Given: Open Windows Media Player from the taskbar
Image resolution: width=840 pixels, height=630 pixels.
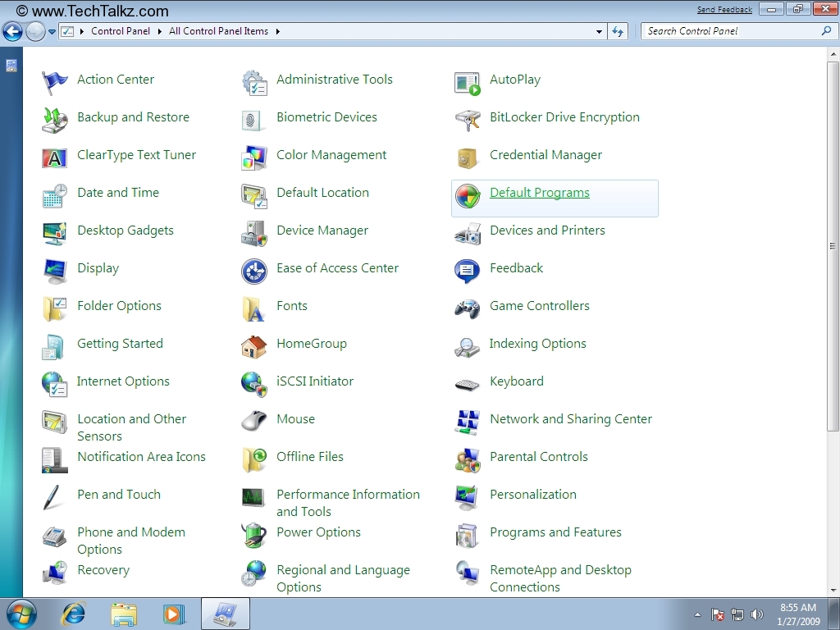Looking at the screenshot, I should tap(174, 614).
